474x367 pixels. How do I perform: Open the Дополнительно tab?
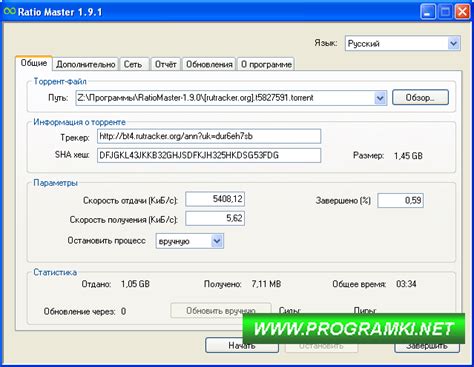coord(86,64)
